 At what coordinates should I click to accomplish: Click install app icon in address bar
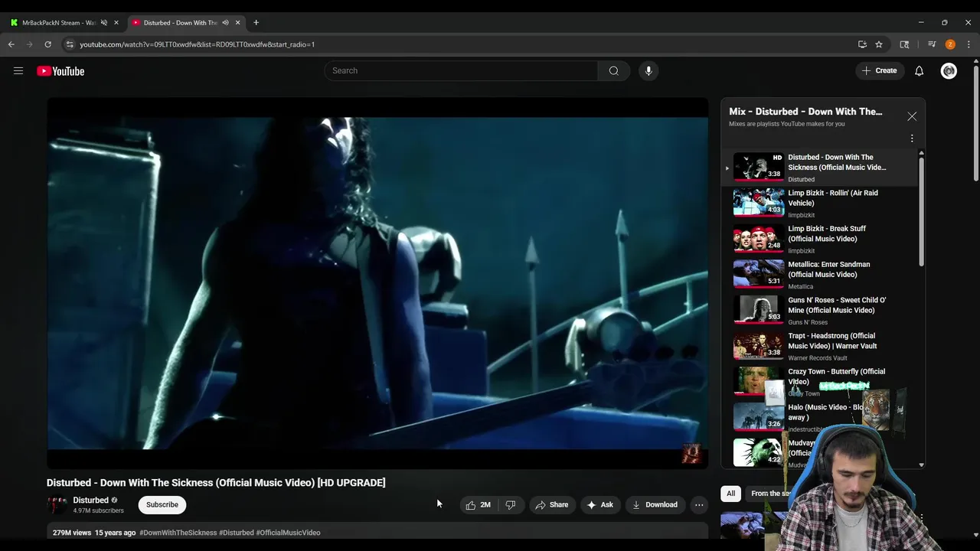(x=862, y=44)
